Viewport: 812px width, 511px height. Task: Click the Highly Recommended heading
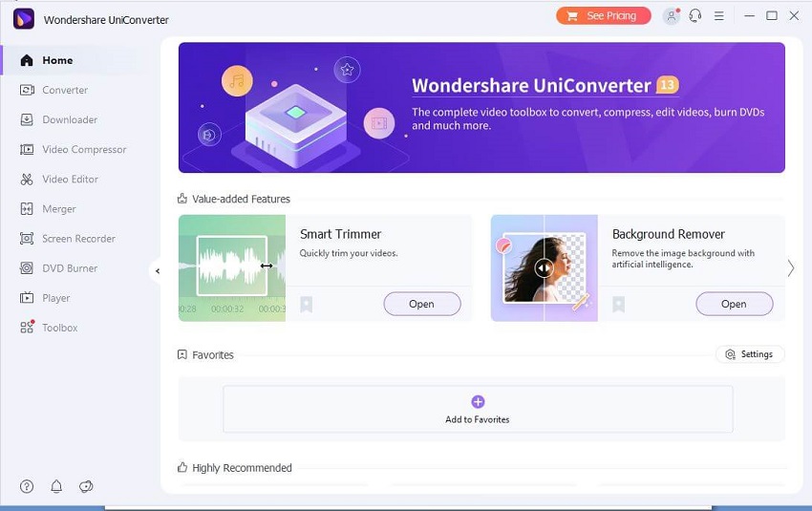click(242, 468)
